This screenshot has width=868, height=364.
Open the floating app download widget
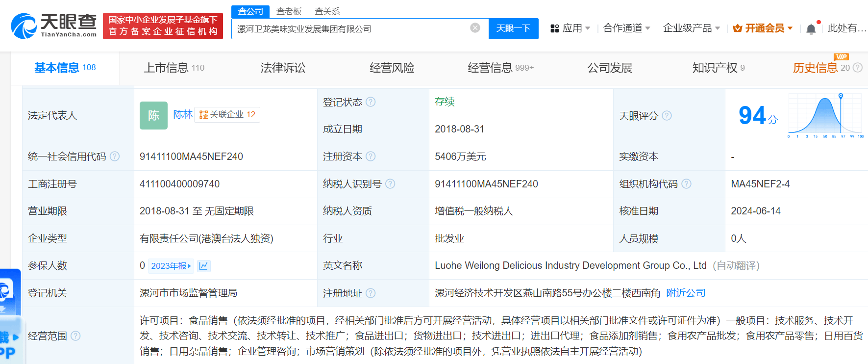[x=10, y=316]
